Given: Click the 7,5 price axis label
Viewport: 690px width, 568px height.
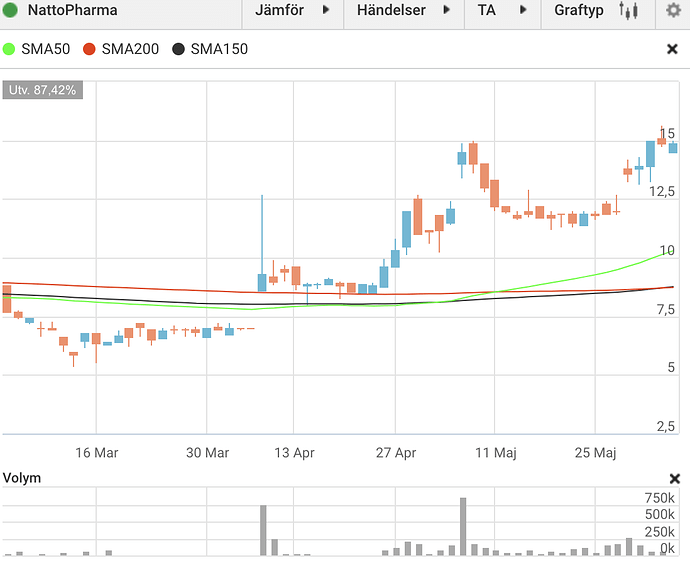Looking at the screenshot, I should tap(666, 310).
